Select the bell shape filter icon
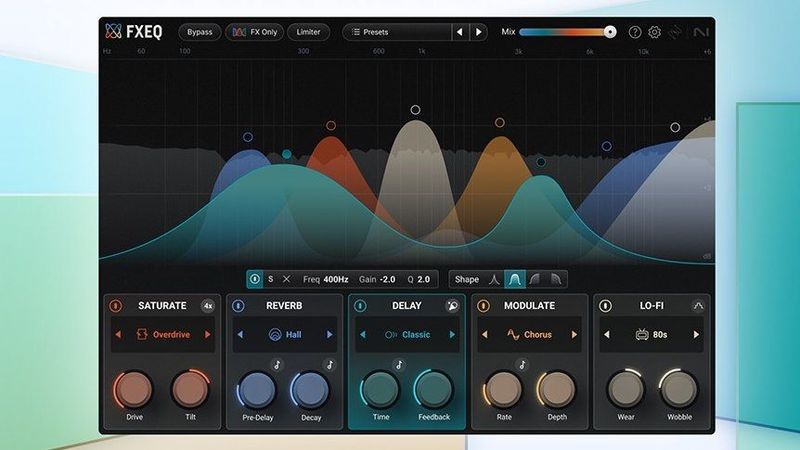 (x=514, y=280)
